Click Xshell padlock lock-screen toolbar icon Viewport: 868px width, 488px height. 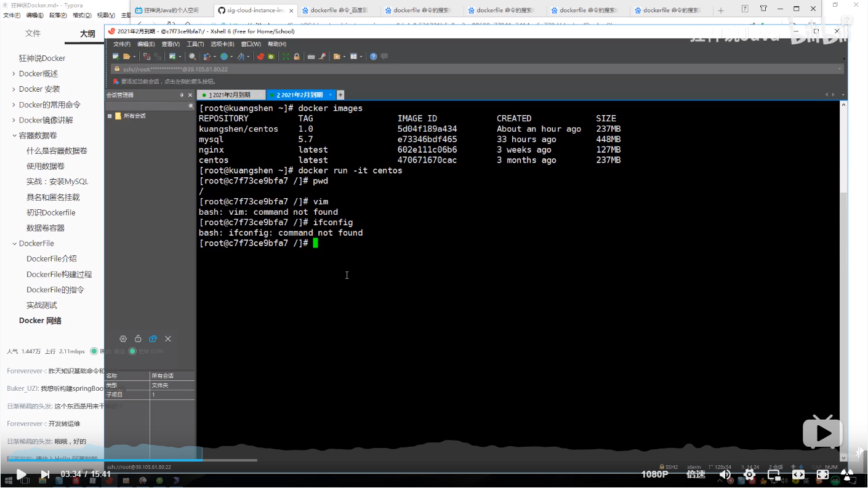(x=297, y=57)
